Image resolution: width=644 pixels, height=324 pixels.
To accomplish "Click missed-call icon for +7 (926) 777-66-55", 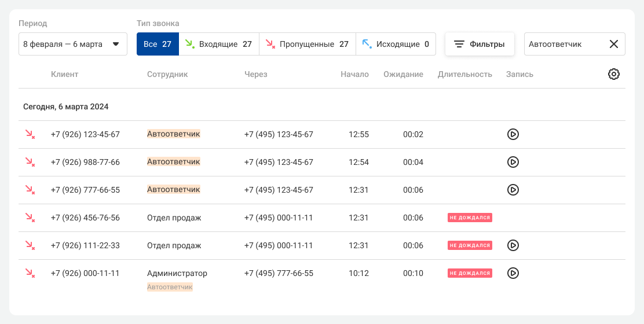I will pyautogui.click(x=30, y=190).
